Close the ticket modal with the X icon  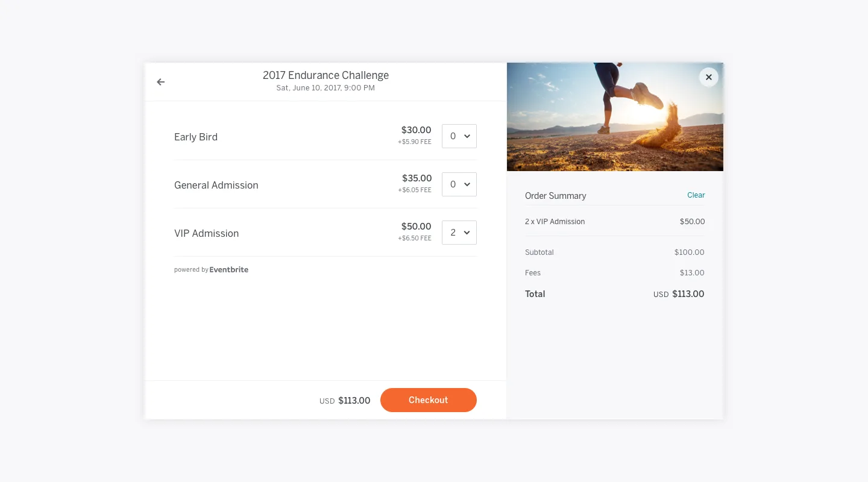pos(709,77)
